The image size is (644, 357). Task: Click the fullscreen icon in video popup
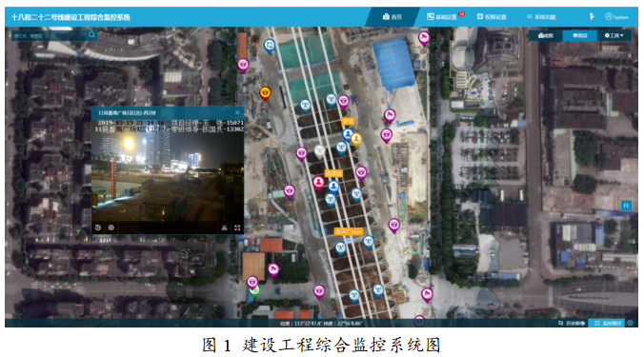pos(237,228)
